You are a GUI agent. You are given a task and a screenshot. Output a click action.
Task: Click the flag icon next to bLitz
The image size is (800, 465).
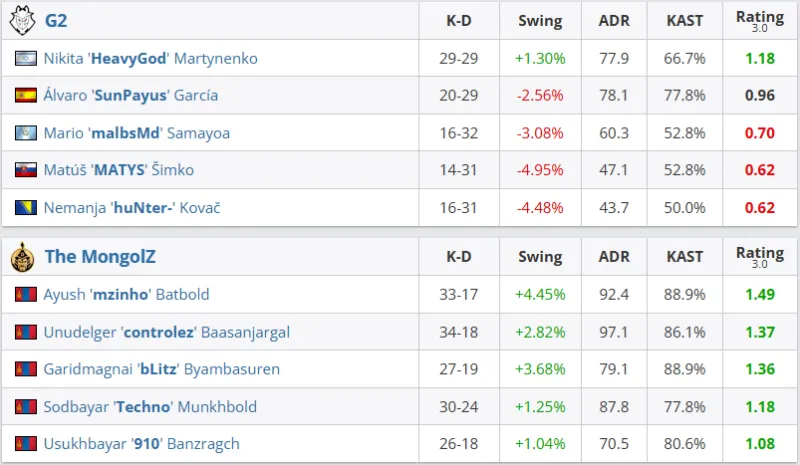click(25, 369)
